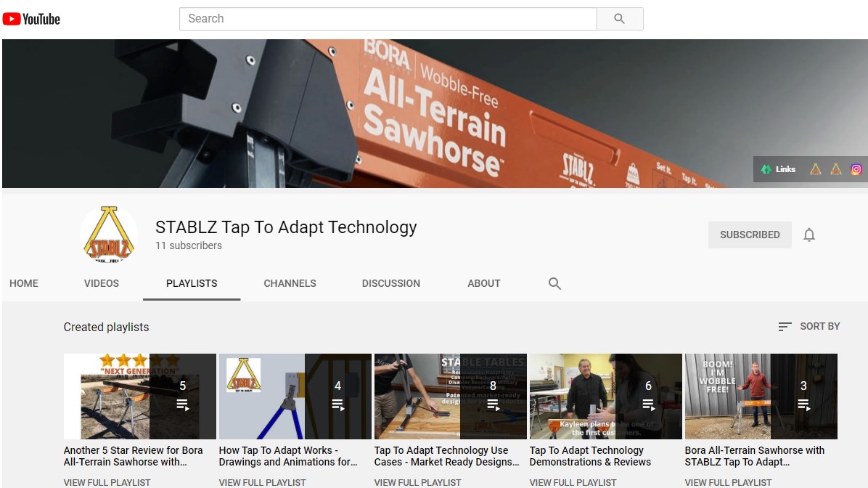Select the PLAYLISTS tab
Image resolution: width=868 pixels, height=488 pixels.
click(192, 283)
